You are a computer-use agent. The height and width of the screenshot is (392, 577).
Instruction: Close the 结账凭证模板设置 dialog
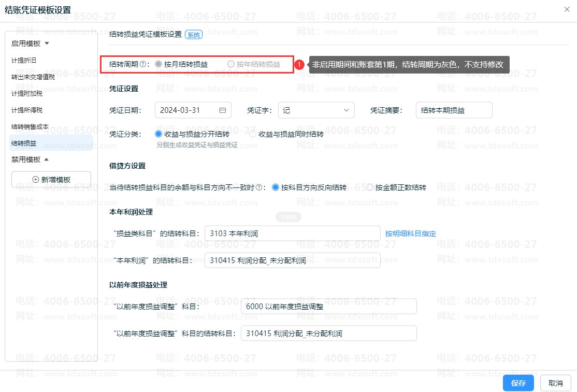(x=567, y=9)
